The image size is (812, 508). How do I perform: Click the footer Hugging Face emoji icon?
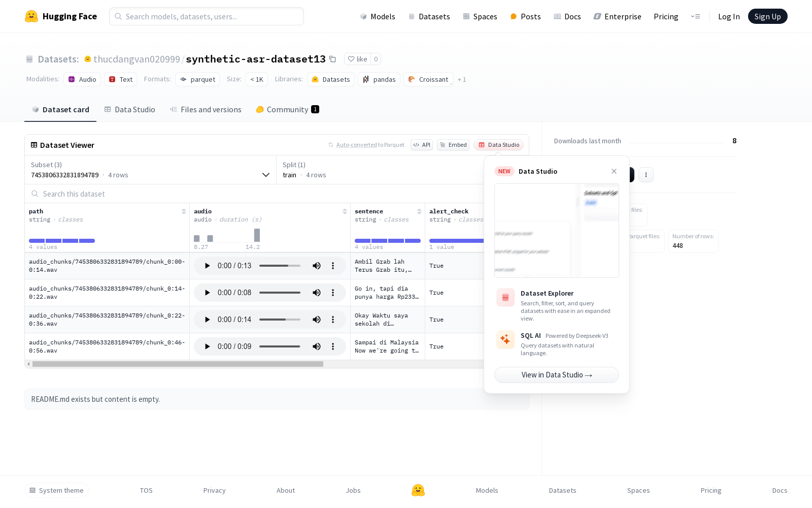tap(418, 490)
